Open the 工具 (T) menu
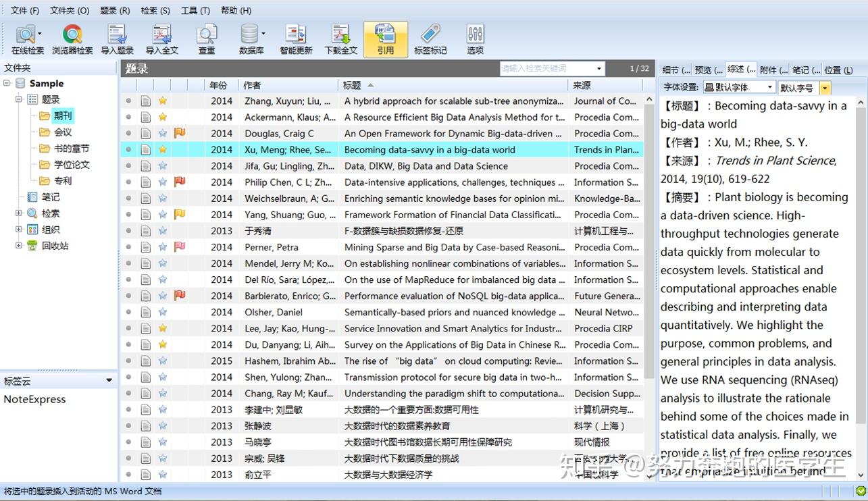Viewport: 868px width, 501px height. tap(195, 10)
